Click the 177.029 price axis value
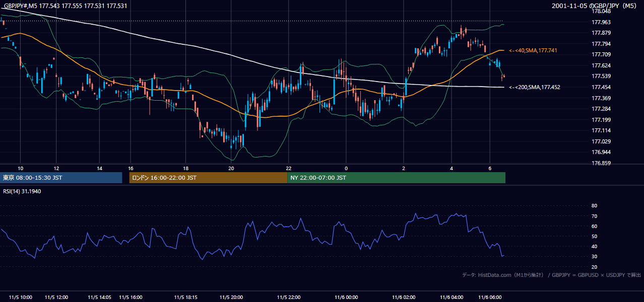Screen dimensions: 644x302 tap(602, 142)
